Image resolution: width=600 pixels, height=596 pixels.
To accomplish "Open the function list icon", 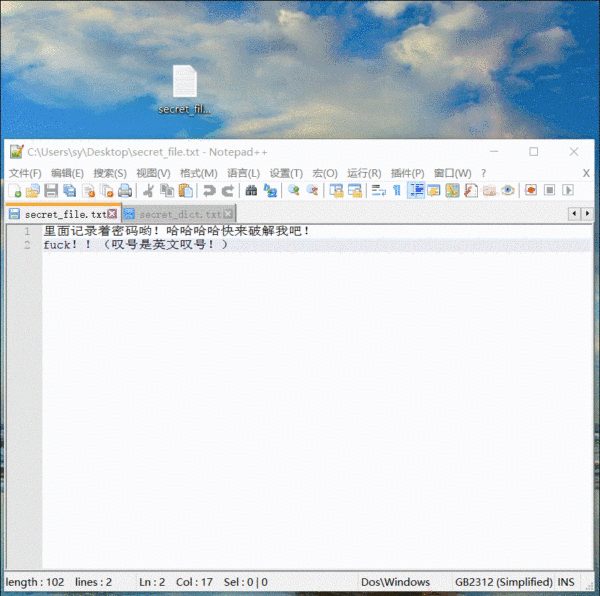I will pyautogui.click(x=471, y=190).
